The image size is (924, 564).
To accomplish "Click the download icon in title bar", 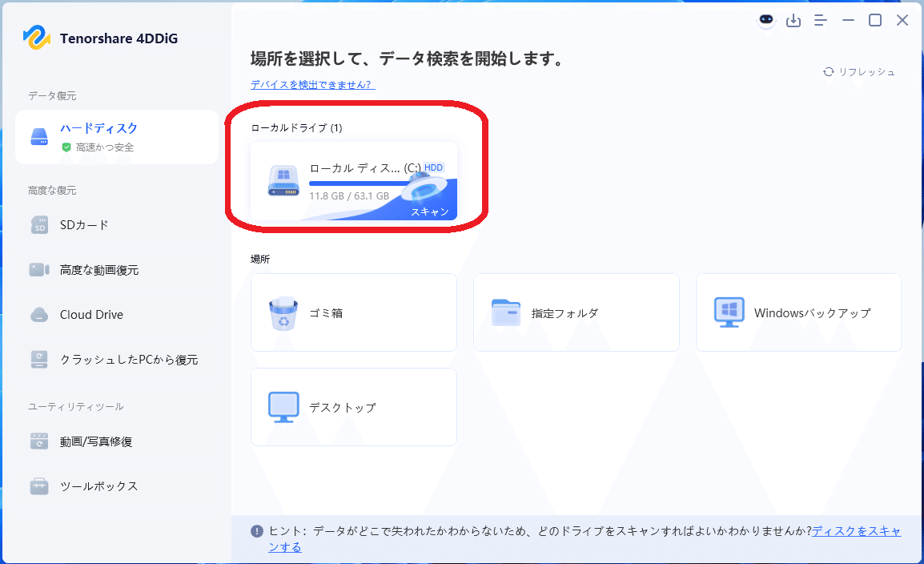I will click(793, 20).
